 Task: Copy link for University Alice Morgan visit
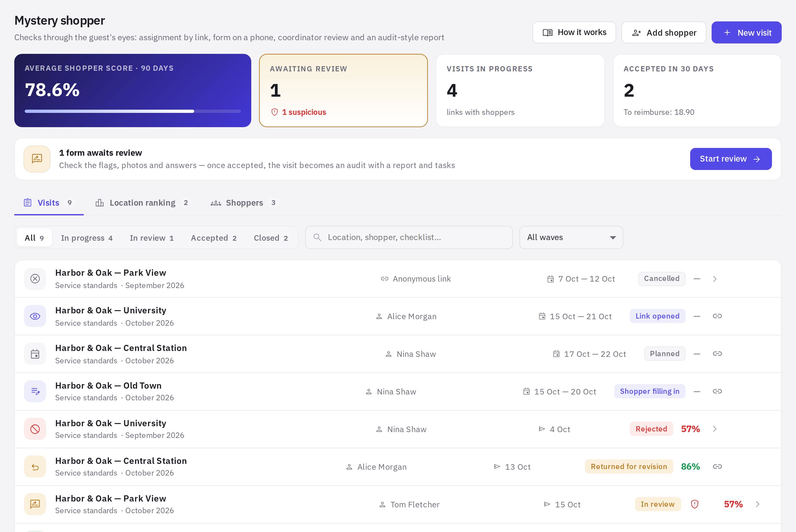[x=717, y=316]
